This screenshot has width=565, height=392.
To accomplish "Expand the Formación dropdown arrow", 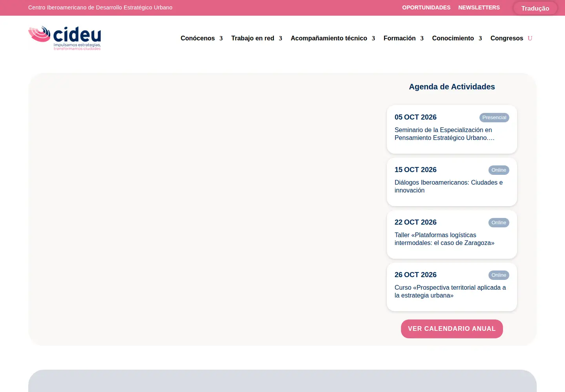I will pyautogui.click(x=422, y=38).
